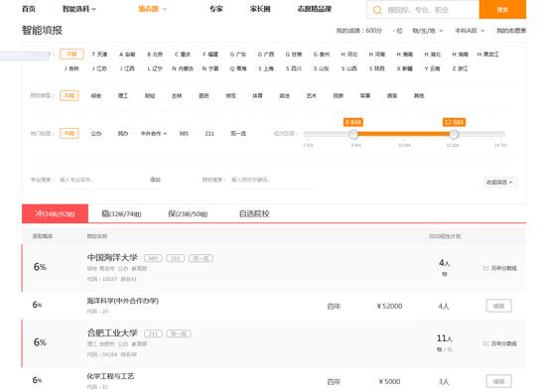Open 中国海洋大学 school name link

coord(112,258)
